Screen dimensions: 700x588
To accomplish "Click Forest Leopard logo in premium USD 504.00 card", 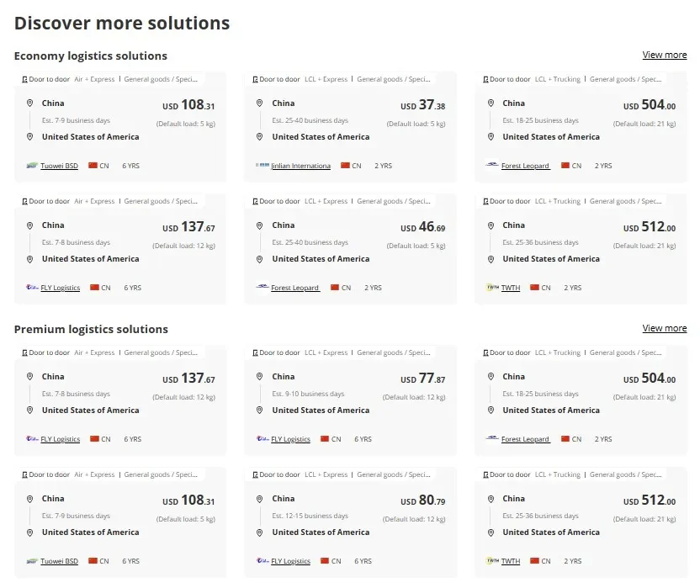I will tap(492, 438).
